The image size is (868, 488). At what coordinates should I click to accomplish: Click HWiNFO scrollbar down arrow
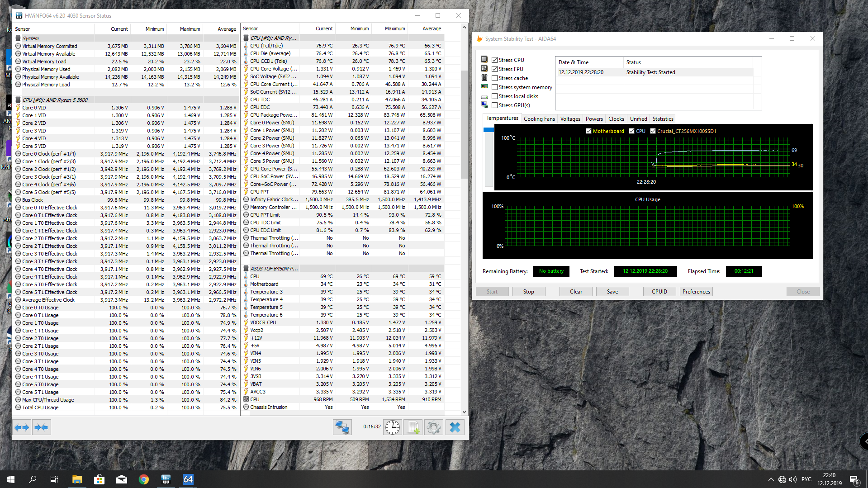pyautogui.click(x=464, y=412)
